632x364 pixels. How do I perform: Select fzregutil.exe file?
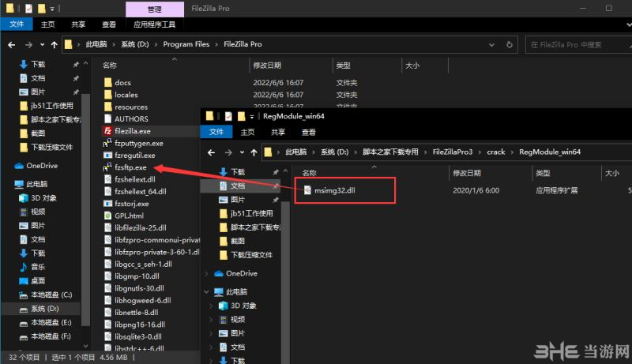pos(134,155)
